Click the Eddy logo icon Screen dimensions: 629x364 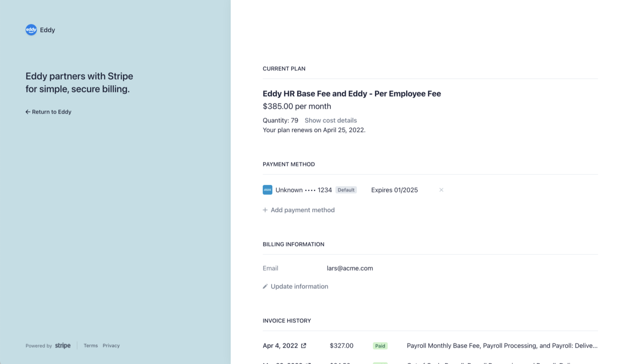tap(31, 30)
